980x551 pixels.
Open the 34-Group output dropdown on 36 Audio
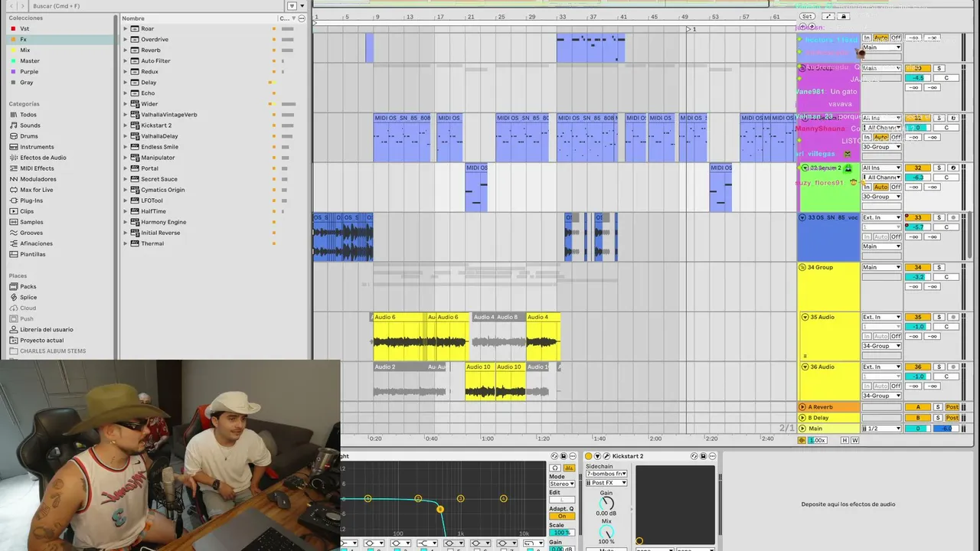click(881, 396)
